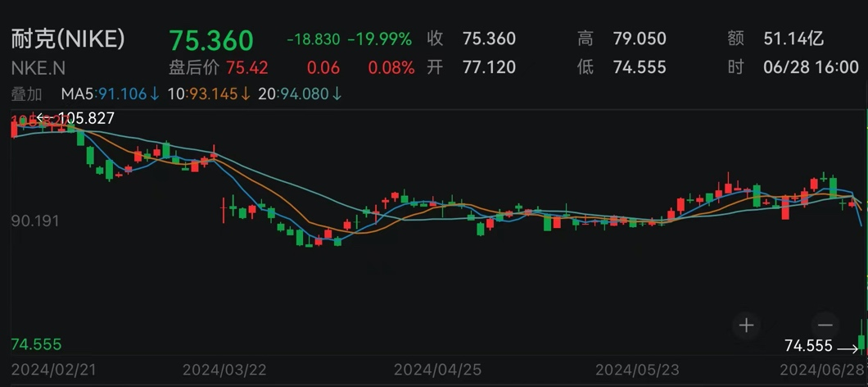Click the arrow next to the 74.555 low marker

848,347
